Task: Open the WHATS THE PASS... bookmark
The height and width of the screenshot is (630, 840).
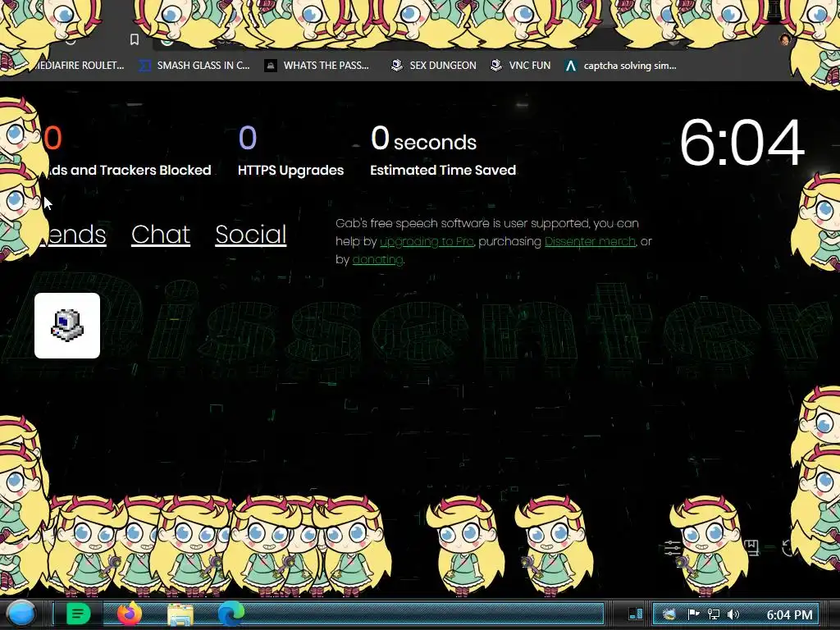Action: (317, 66)
